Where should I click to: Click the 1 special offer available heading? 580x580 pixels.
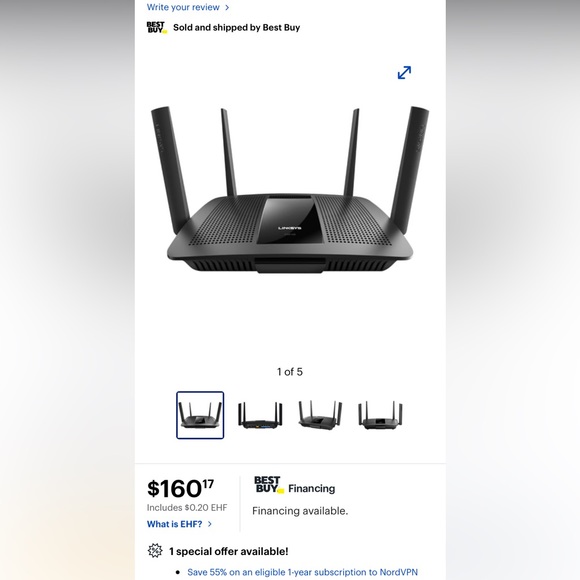229,552
